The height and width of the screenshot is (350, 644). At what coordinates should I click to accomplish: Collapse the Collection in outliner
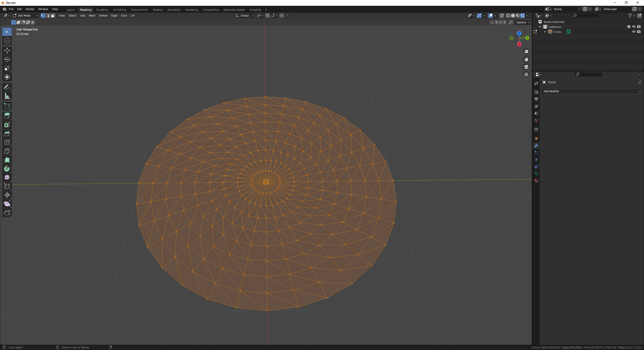click(x=540, y=27)
